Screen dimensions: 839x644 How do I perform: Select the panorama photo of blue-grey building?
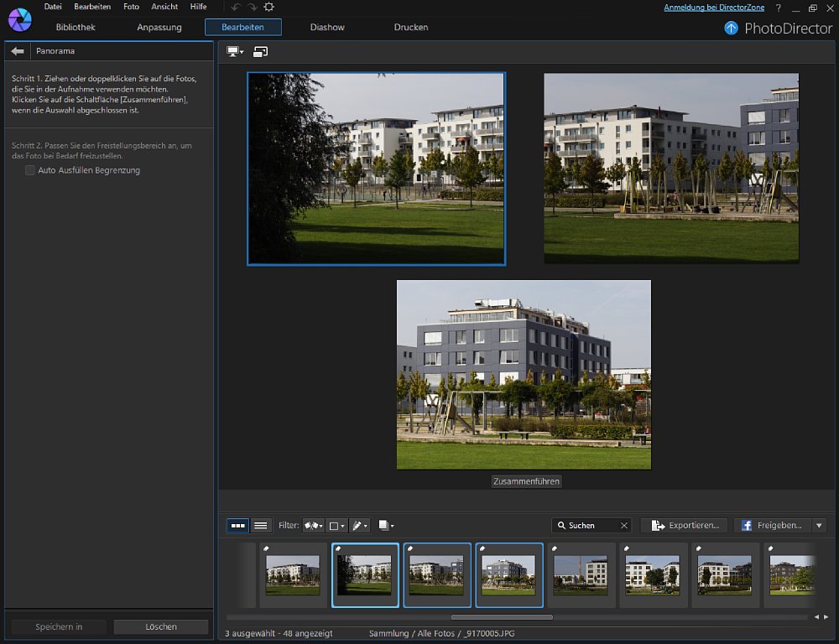coord(524,375)
